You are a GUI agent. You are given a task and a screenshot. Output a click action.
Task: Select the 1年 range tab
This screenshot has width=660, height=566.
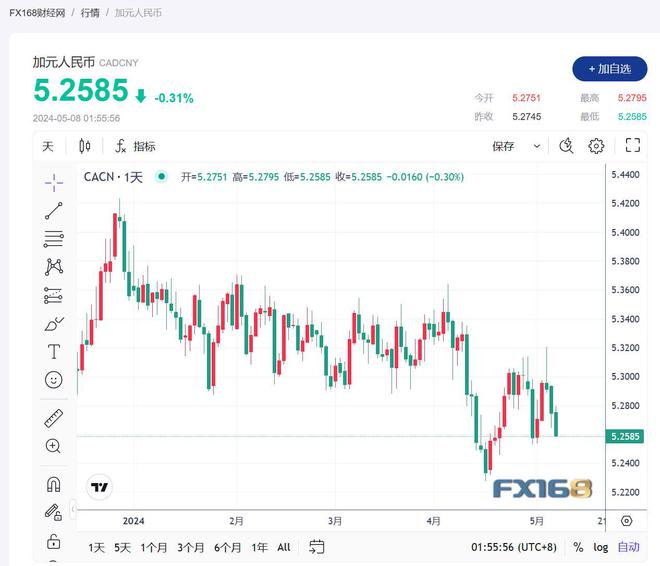(x=260, y=547)
